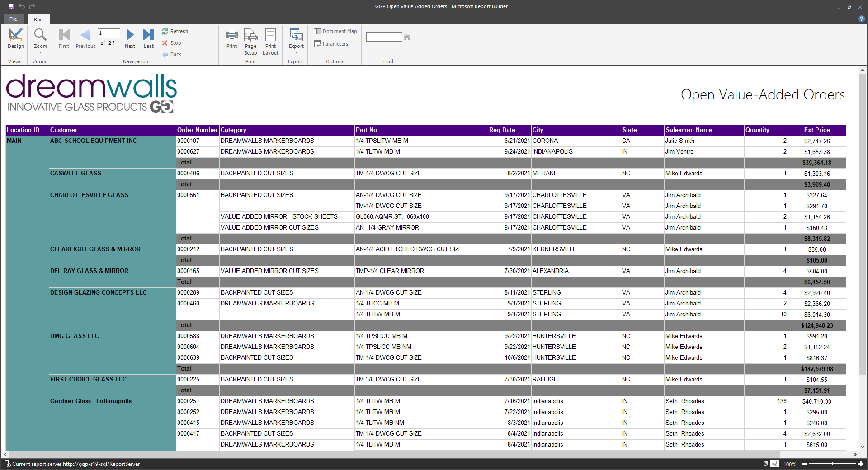Switch to Design view

[15, 38]
